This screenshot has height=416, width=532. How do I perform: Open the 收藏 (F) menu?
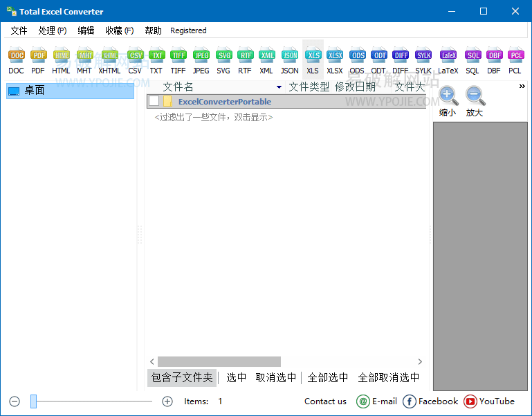click(x=119, y=30)
